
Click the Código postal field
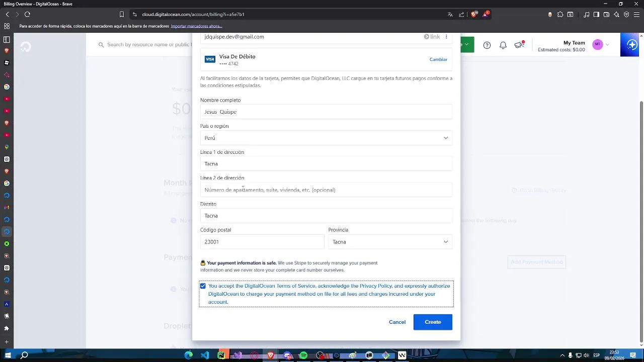pos(262,242)
